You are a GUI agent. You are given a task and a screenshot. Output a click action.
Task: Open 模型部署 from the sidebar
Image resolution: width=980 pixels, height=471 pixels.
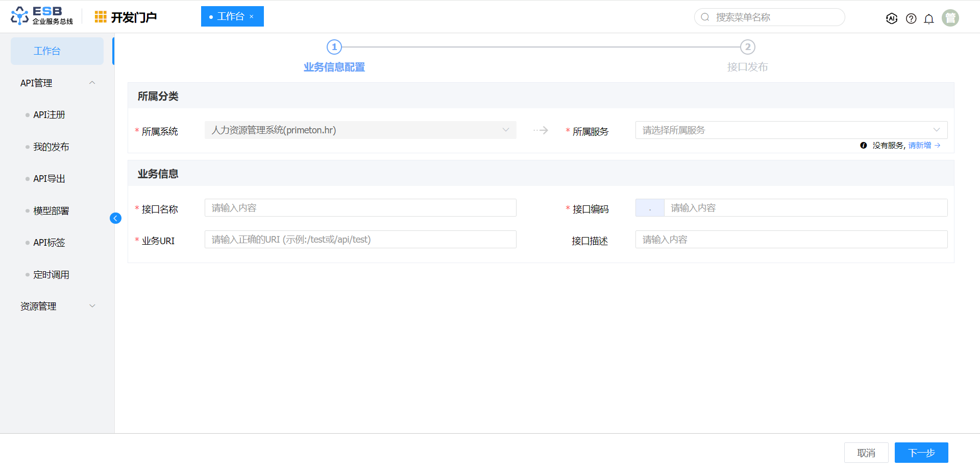pyautogui.click(x=51, y=211)
